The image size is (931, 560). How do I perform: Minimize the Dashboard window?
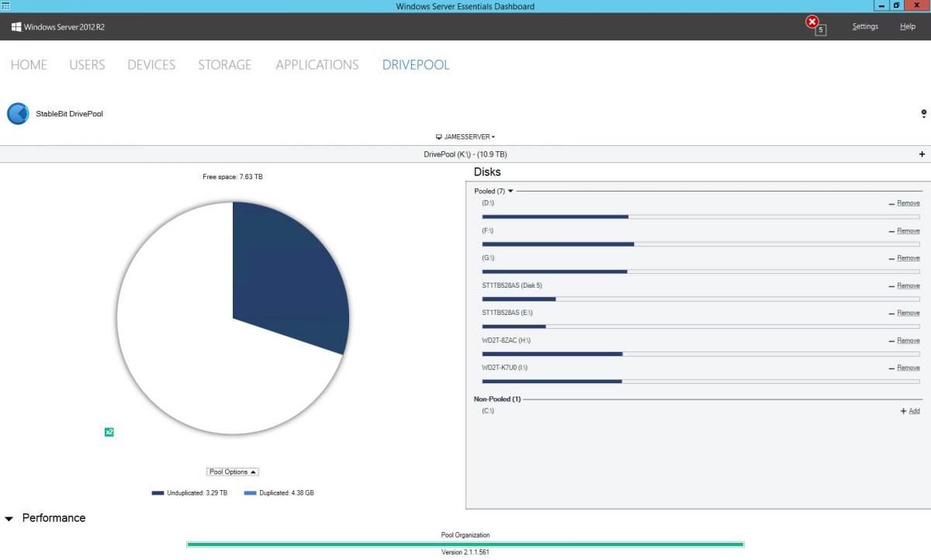tap(882, 5)
